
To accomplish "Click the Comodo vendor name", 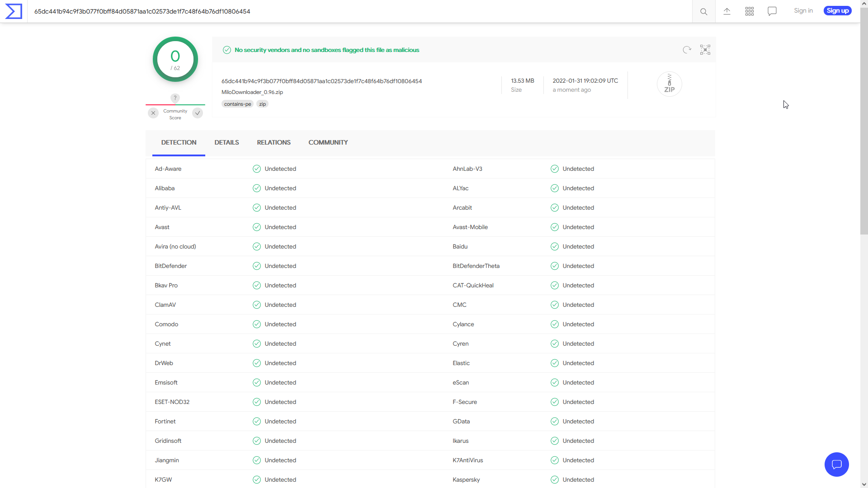I will (166, 324).
